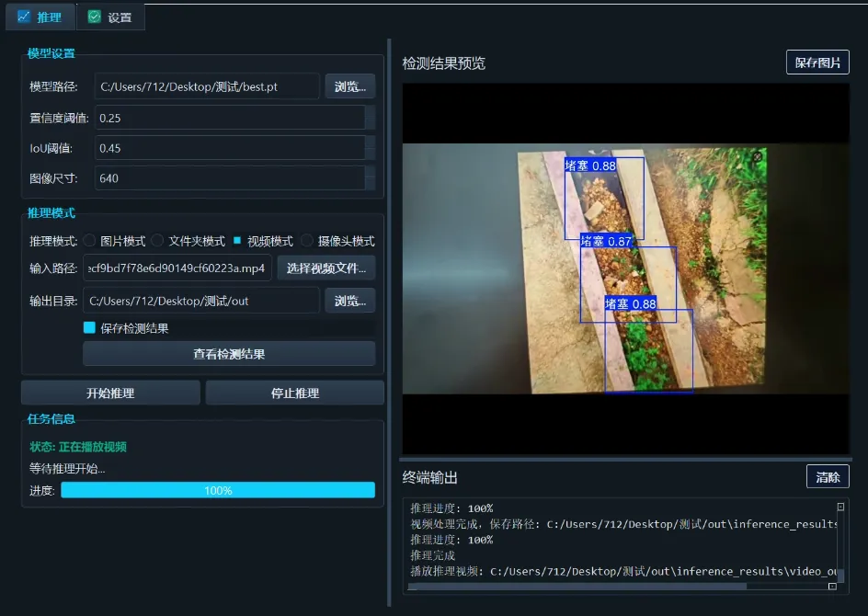868x616 pixels.
Task: Switch to the 设置 tab
Action: click(x=110, y=17)
